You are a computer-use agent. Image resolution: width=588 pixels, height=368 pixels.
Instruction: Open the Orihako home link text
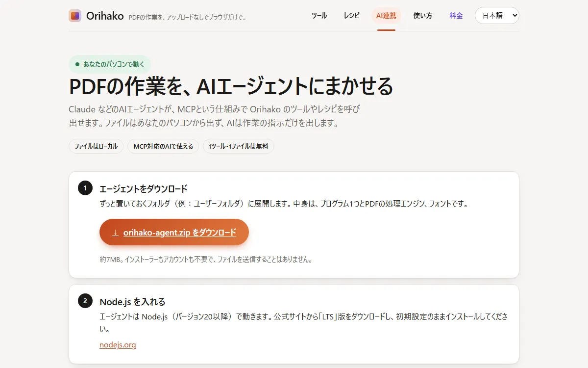click(x=105, y=16)
